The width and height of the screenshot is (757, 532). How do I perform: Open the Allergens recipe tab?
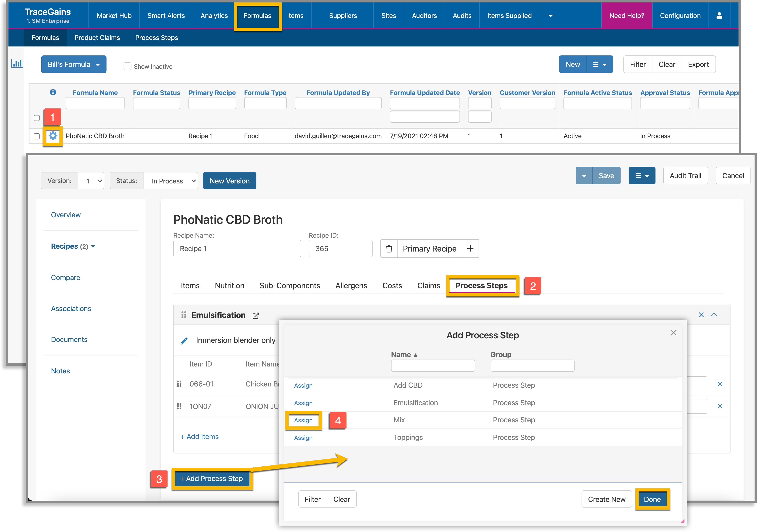click(351, 285)
